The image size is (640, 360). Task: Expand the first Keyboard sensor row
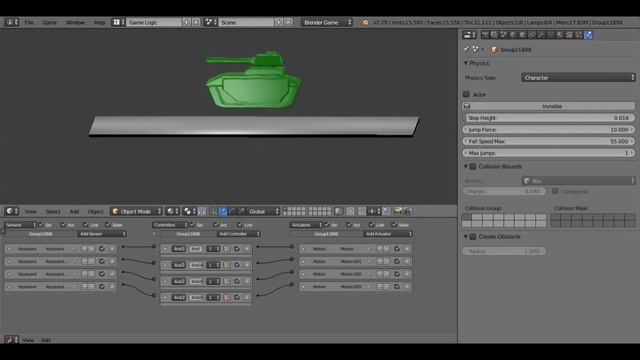click(x=9, y=249)
